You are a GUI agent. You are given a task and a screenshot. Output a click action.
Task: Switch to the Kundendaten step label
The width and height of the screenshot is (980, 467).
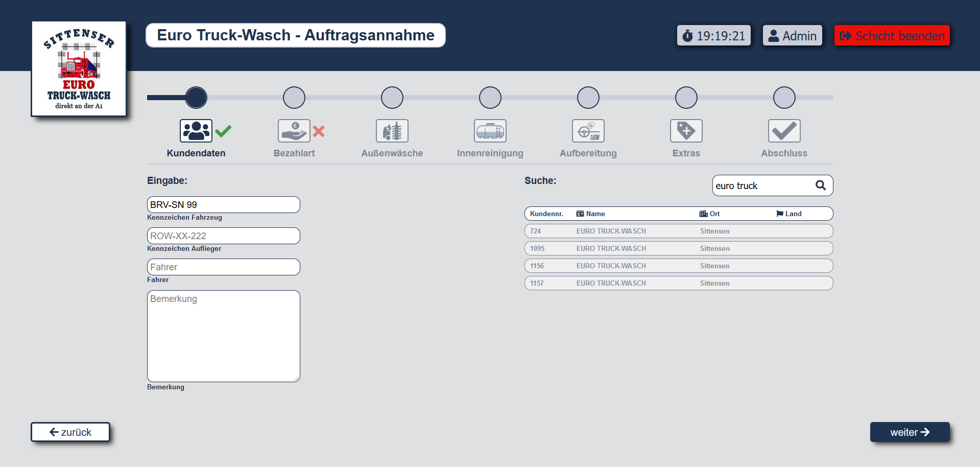coord(196,153)
